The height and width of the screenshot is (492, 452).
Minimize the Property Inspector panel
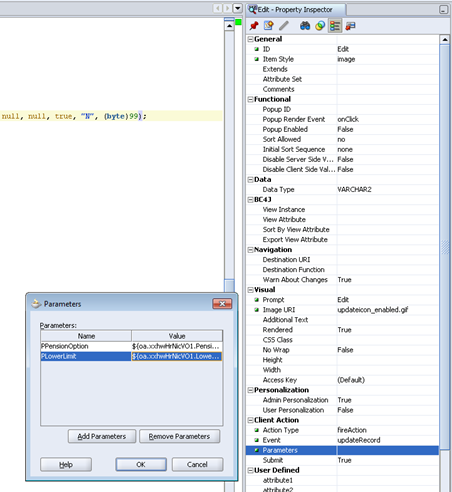[443, 10]
